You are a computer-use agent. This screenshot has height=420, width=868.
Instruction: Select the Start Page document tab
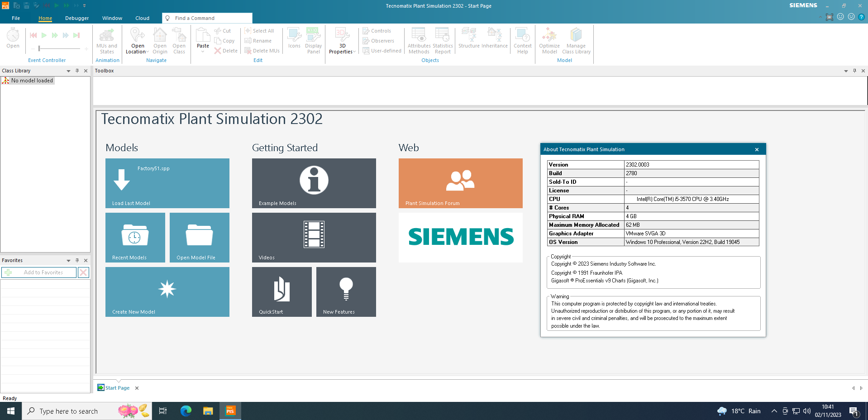click(117, 388)
